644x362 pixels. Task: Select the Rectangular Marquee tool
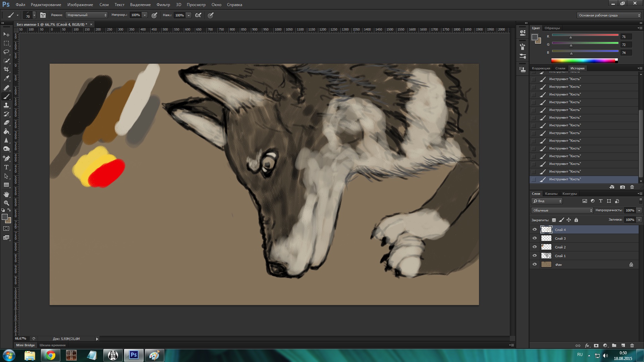tap(6, 43)
